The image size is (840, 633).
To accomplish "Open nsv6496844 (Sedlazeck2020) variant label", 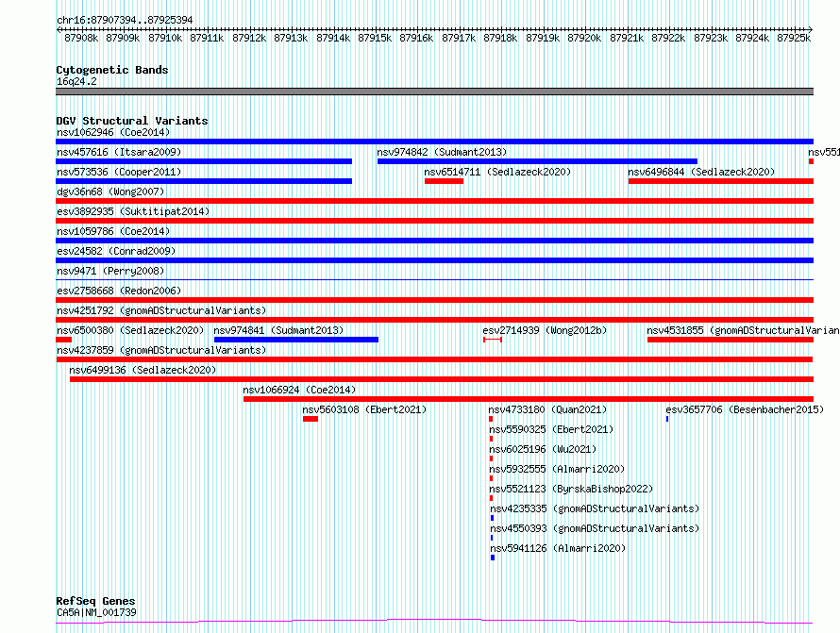I will (x=701, y=172).
